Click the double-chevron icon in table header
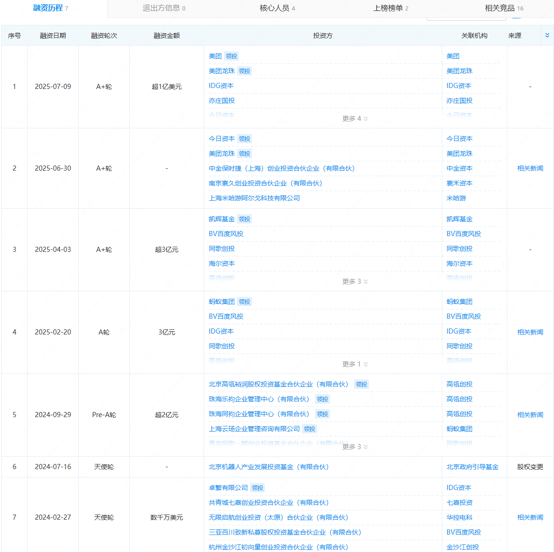554x552 pixels. [x=547, y=35]
